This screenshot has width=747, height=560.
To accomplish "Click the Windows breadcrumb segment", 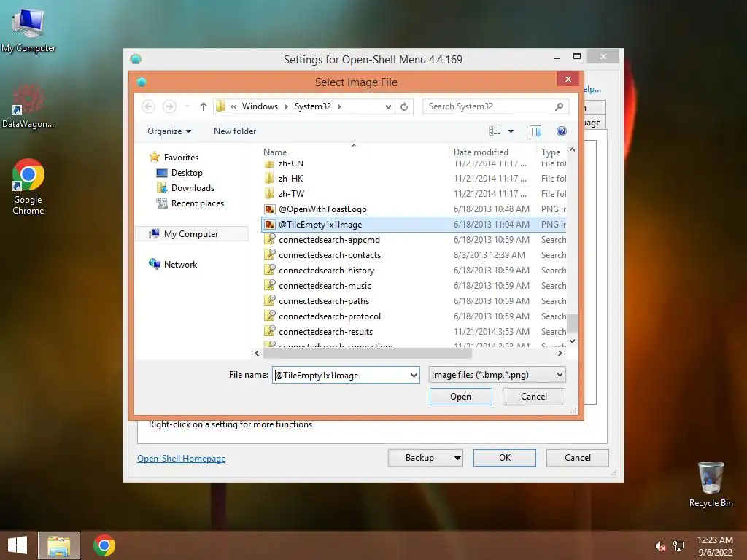I will click(x=260, y=106).
